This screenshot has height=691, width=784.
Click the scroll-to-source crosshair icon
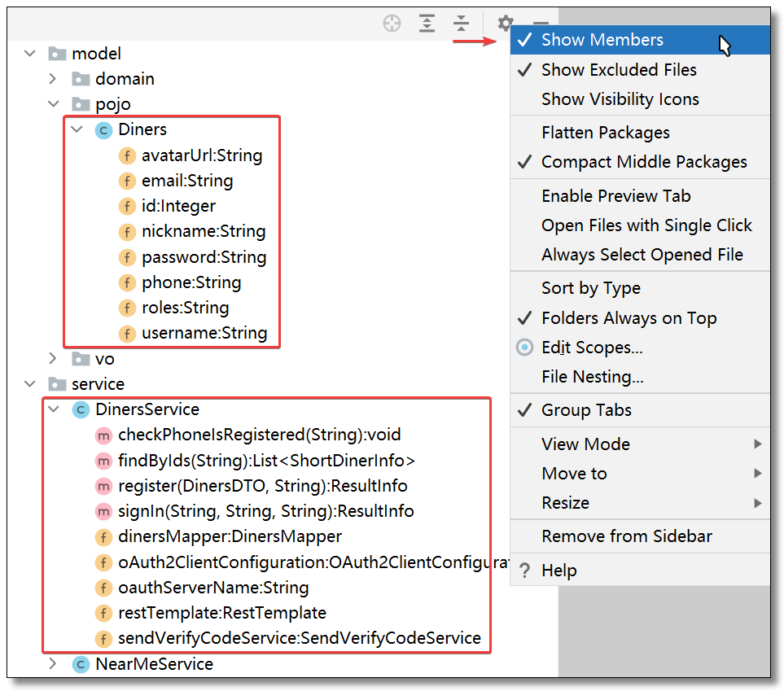[392, 24]
